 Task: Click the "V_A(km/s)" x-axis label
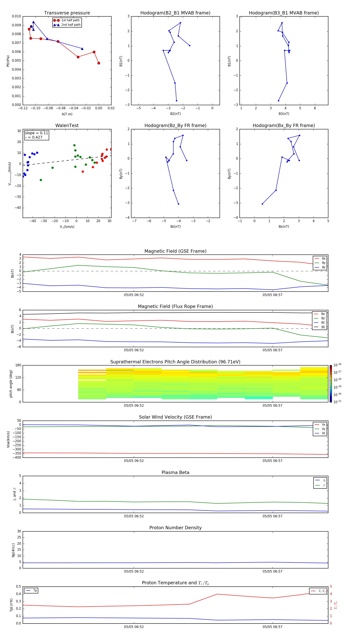point(67,227)
